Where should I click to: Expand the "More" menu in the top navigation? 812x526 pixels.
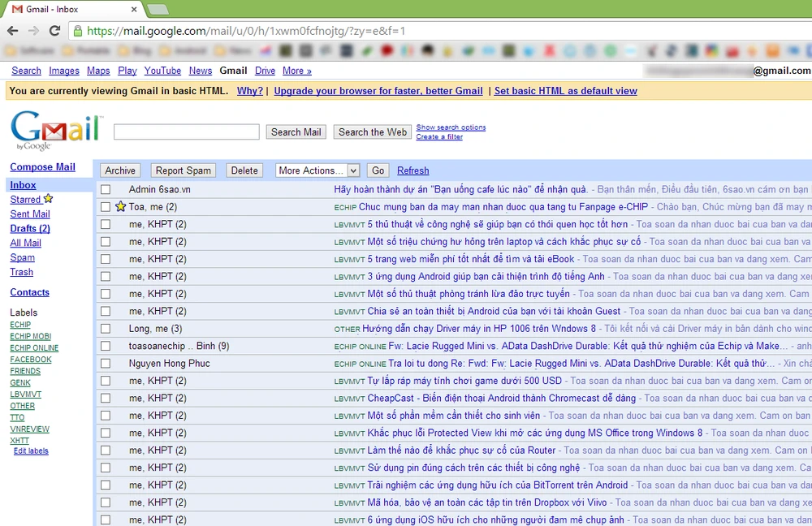[x=296, y=71]
